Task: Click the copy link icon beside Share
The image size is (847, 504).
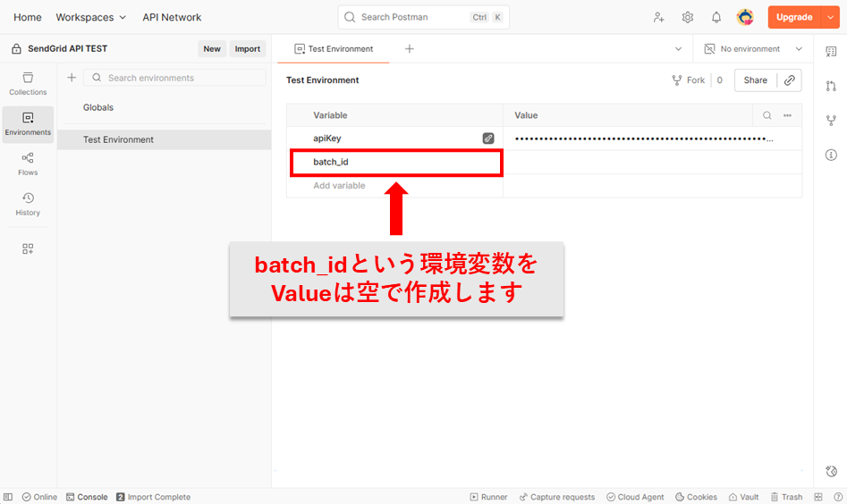Action: coord(789,80)
